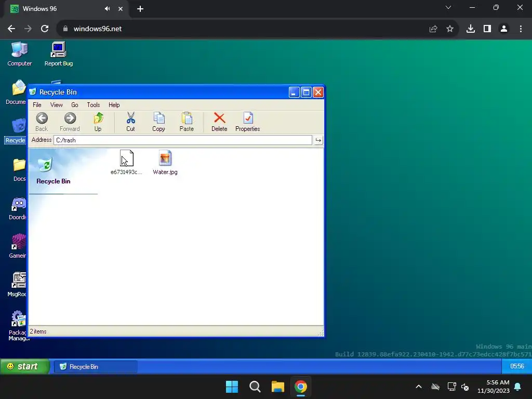The height and width of the screenshot is (399, 532).
Task: Select the Documents desktop folder icon
Action: [x=16, y=92]
